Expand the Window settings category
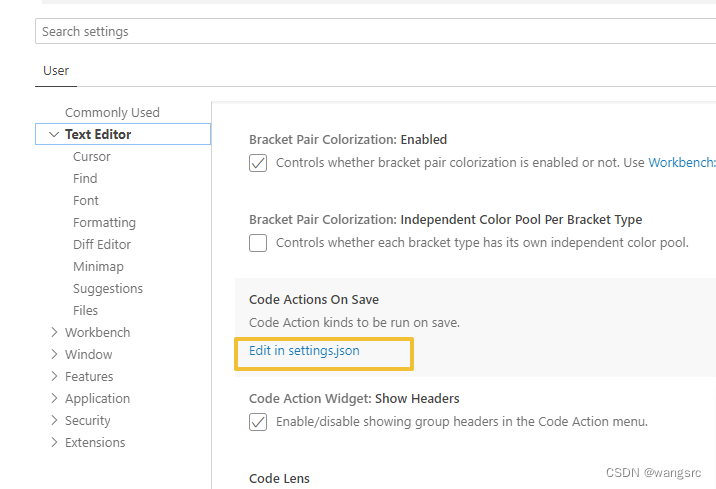716x489 pixels. (54, 354)
